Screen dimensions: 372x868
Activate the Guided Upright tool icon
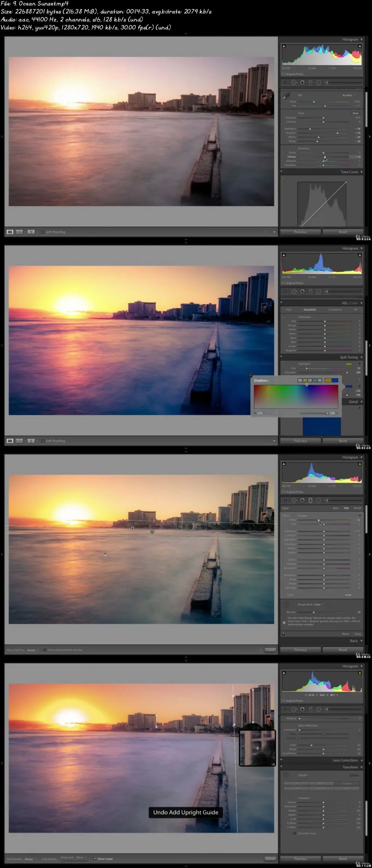286,775
